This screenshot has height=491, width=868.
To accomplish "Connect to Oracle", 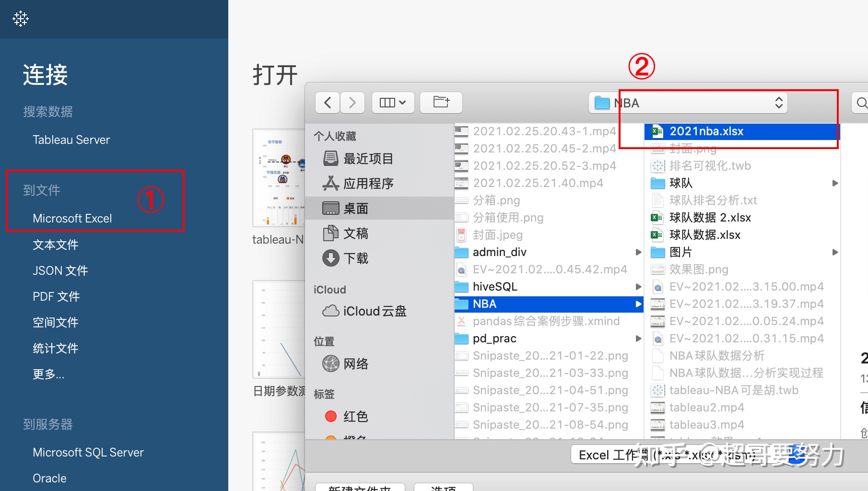I will coord(50,479).
